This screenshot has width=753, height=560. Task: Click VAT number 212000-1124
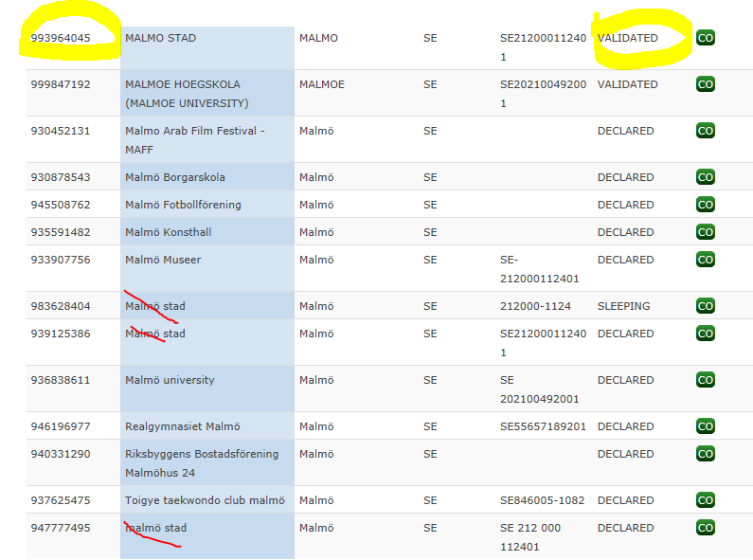pos(535,306)
